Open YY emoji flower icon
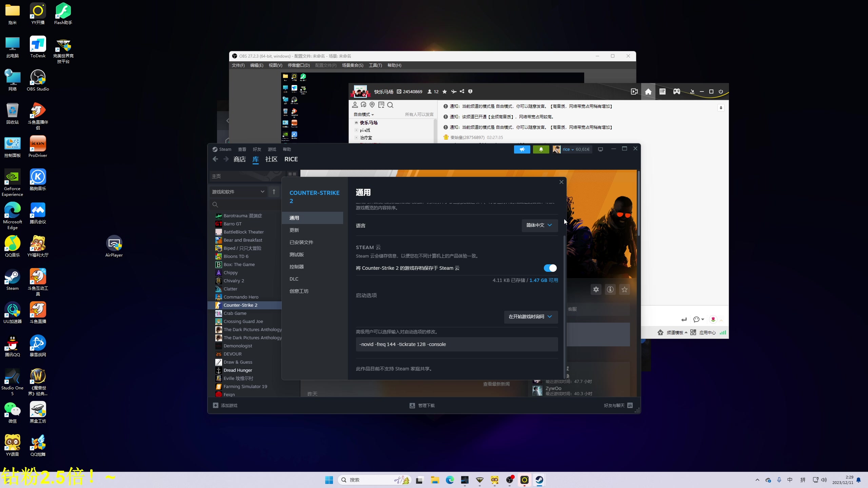This screenshot has height=488, width=868. point(713,319)
